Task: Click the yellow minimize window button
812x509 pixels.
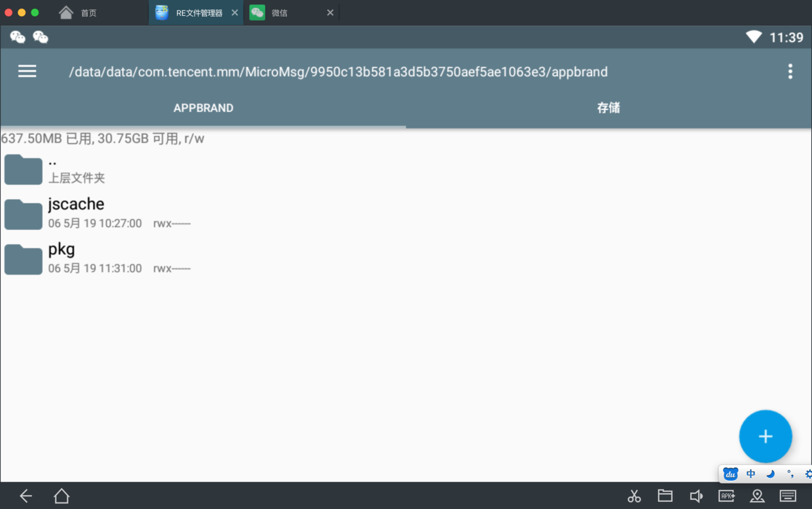Action: tap(22, 12)
